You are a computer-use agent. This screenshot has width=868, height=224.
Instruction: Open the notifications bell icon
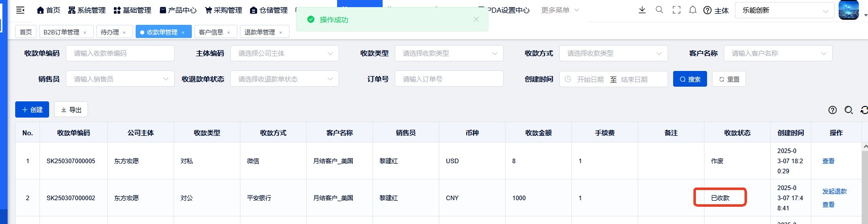point(693,10)
